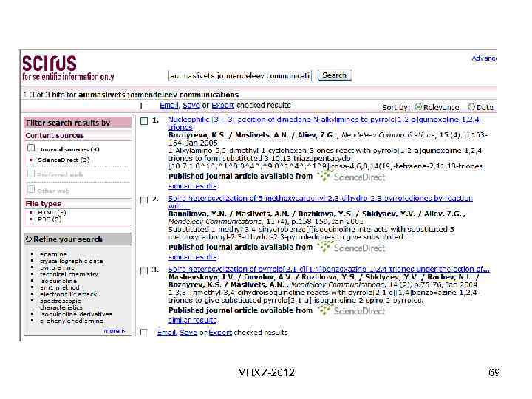Viewport: 532px width, 399px height.
Task: Refine search with 'am1 method'
Action: click(x=59, y=287)
